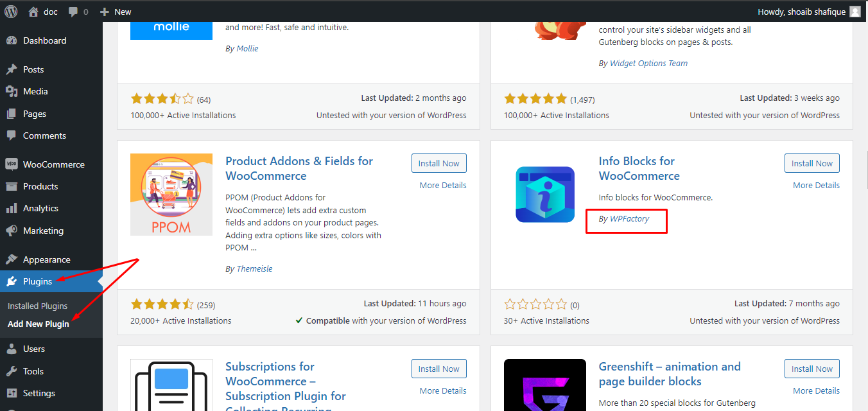Image resolution: width=868 pixels, height=411 pixels.
Task: Open the Analytics menu
Action: coord(51,208)
